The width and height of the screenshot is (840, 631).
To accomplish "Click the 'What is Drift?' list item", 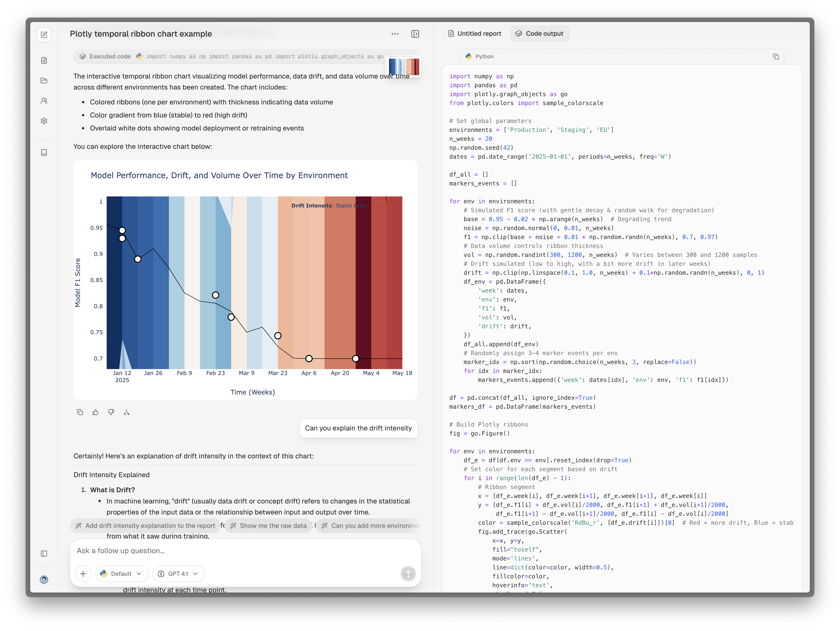I will pos(112,490).
